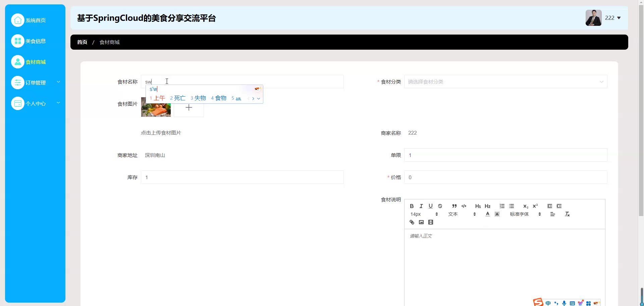Create an ordered numbered list
This screenshot has height=306, width=644.
click(x=502, y=206)
